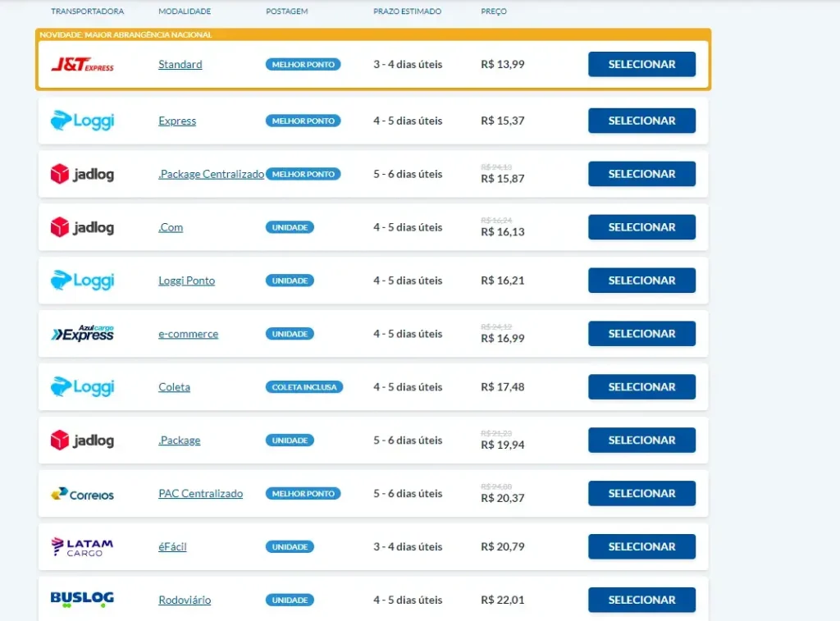Screen dimensions: 840x621
Task: Click 3 - 4 dias úteis in J&T row
Action: pyautogui.click(x=408, y=64)
